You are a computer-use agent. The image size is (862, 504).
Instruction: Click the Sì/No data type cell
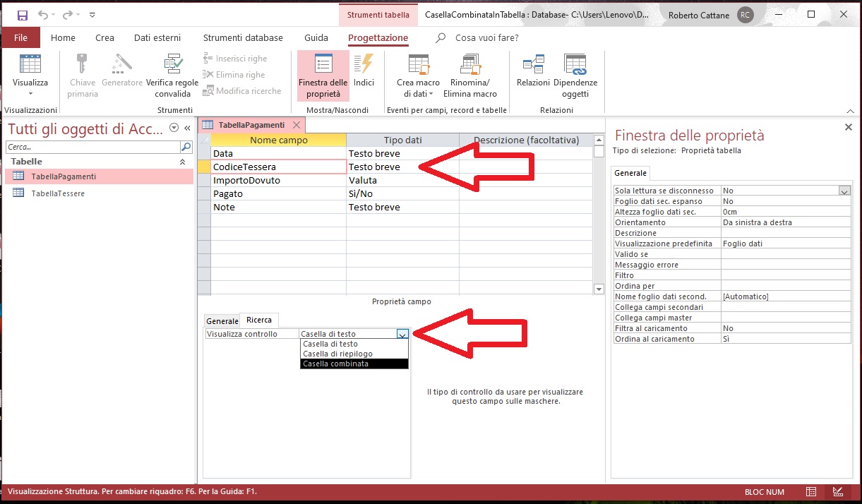[402, 194]
